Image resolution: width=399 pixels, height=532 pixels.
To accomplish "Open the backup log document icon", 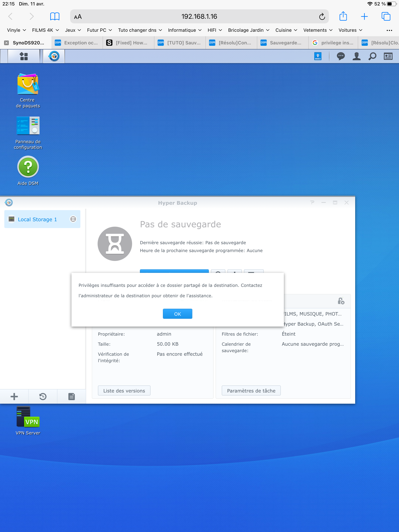I will point(72,396).
